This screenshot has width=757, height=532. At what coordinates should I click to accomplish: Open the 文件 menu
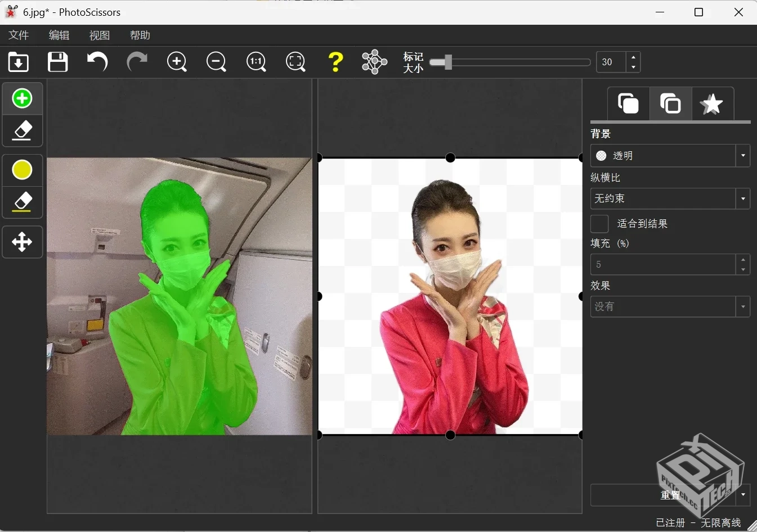(18, 35)
